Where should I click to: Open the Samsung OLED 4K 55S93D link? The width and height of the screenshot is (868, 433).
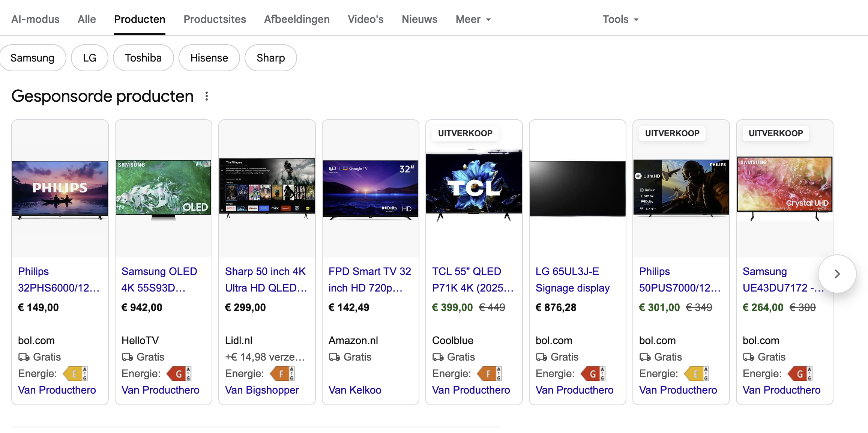click(159, 280)
